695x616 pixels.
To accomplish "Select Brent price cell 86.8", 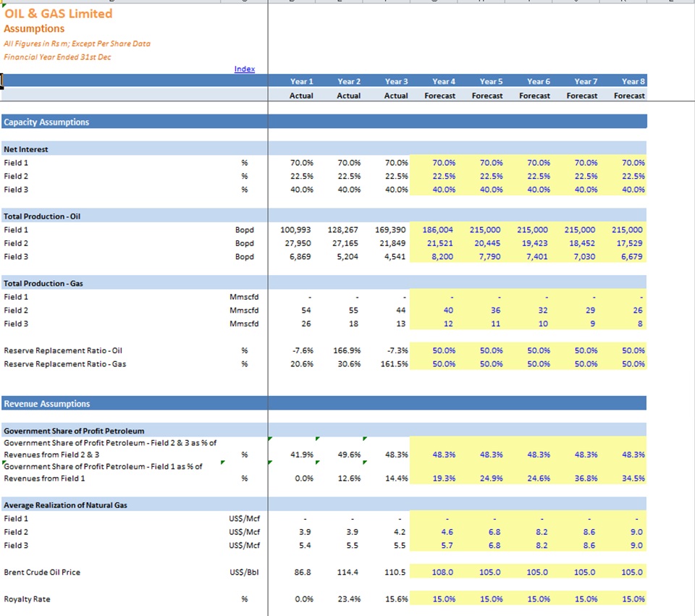I will [x=303, y=572].
